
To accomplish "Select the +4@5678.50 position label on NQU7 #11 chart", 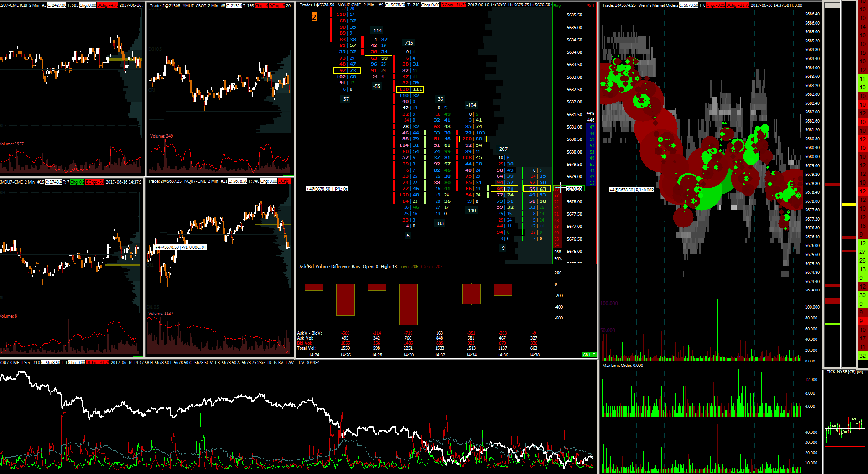I will pyautogui.click(x=181, y=247).
